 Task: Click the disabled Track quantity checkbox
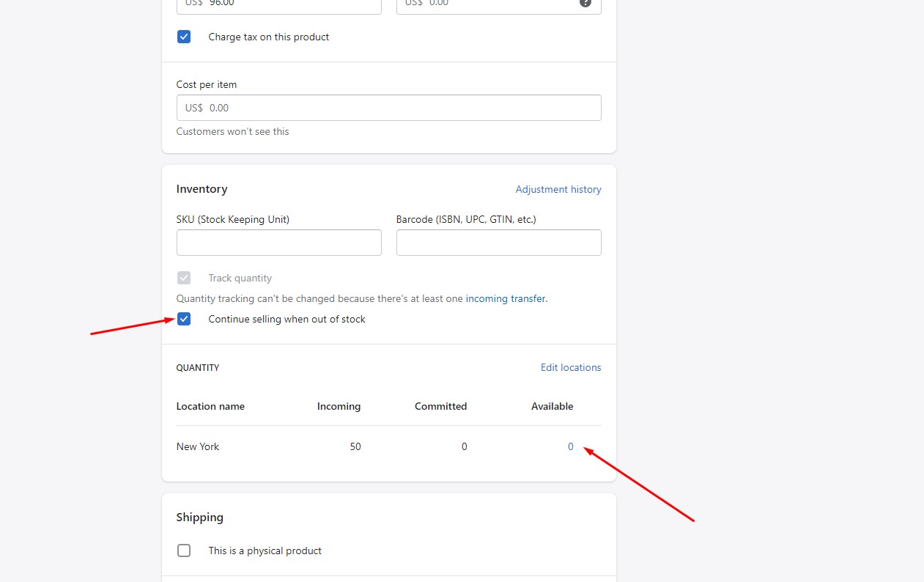pos(184,278)
